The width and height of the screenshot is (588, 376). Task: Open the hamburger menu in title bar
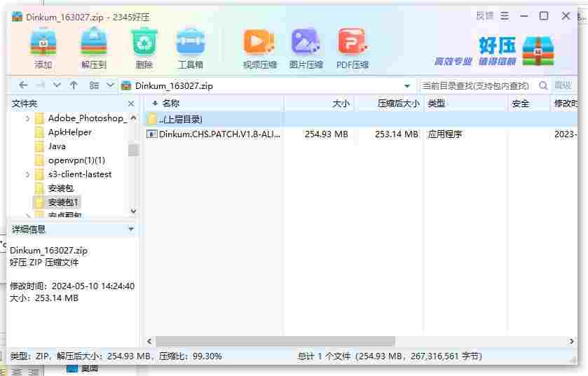(x=505, y=16)
